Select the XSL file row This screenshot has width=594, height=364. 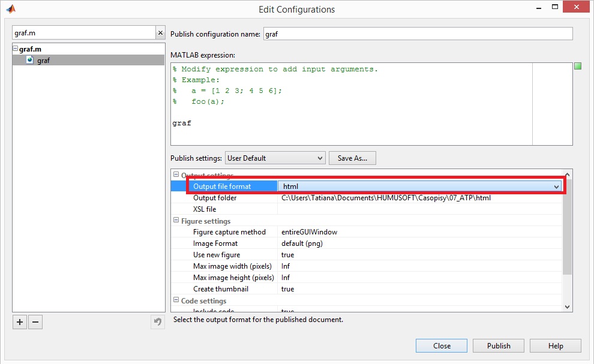point(367,209)
